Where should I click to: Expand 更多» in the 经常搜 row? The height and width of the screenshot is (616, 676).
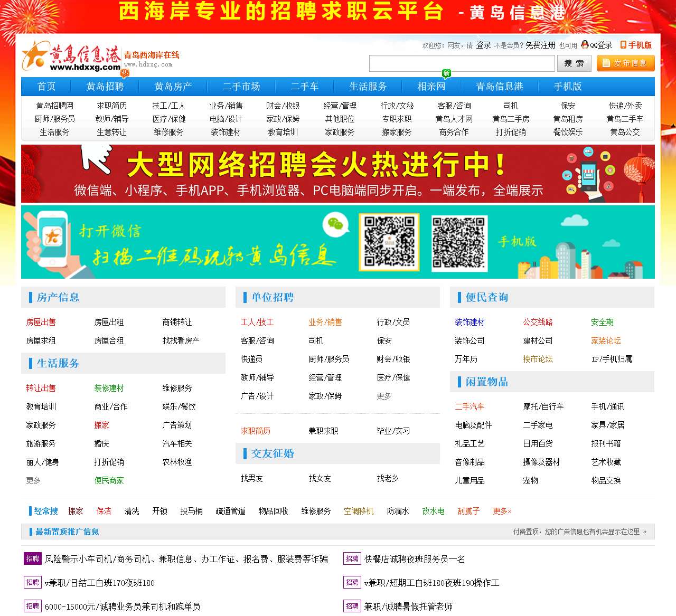pos(502,510)
